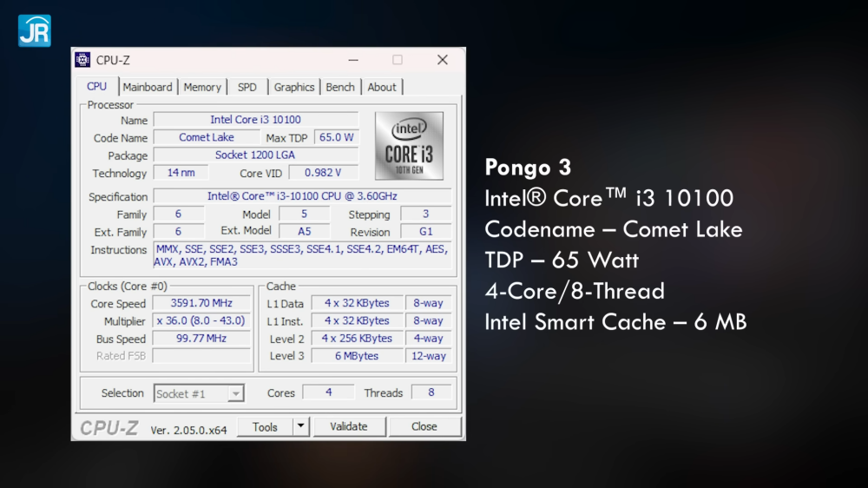Close the CPU-Z window with X

click(x=443, y=60)
